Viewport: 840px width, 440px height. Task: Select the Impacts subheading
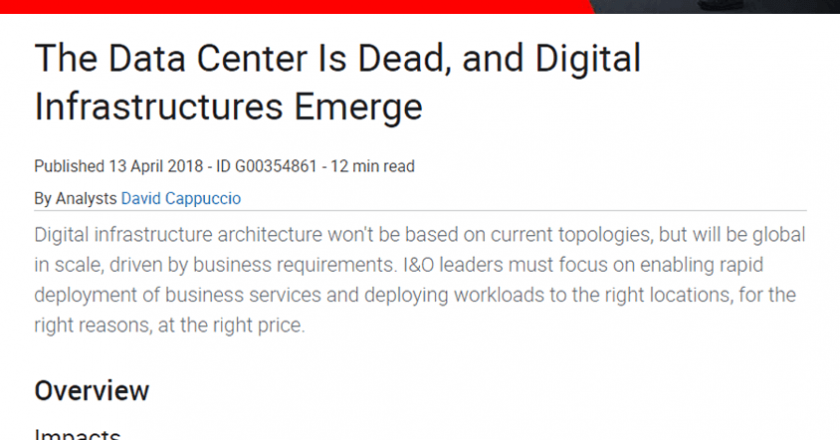tap(78, 434)
